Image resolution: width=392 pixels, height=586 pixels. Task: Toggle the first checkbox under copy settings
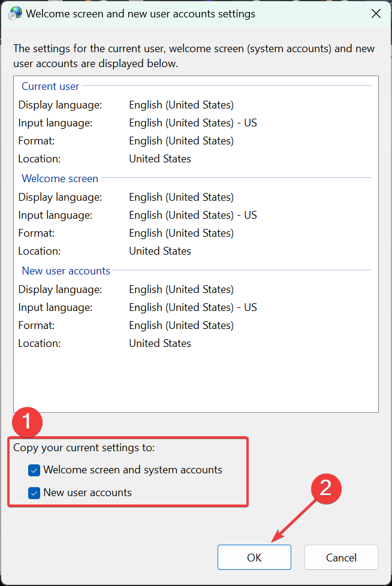click(x=34, y=470)
